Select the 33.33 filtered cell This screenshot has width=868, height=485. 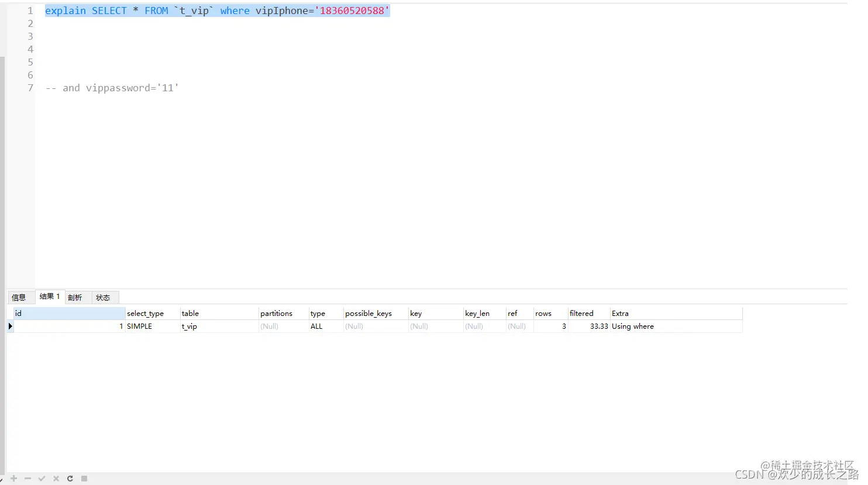coord(589,326)
